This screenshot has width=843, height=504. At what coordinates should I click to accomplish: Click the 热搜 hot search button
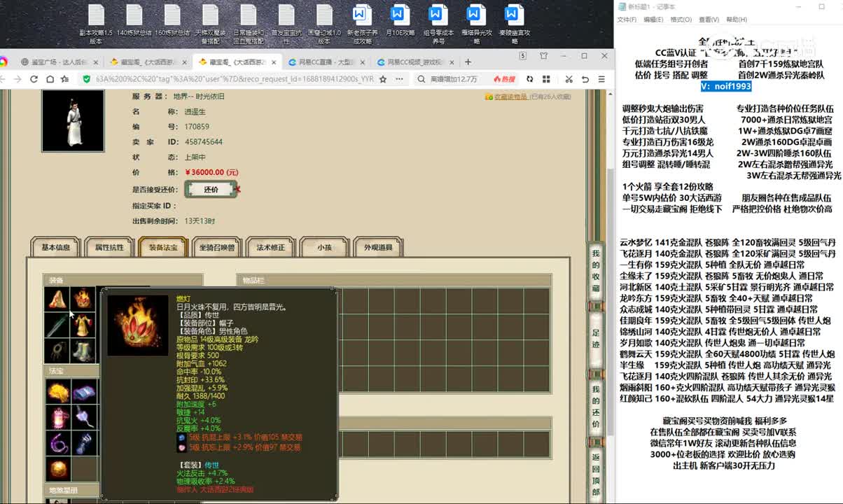click(x=503, y=79)
